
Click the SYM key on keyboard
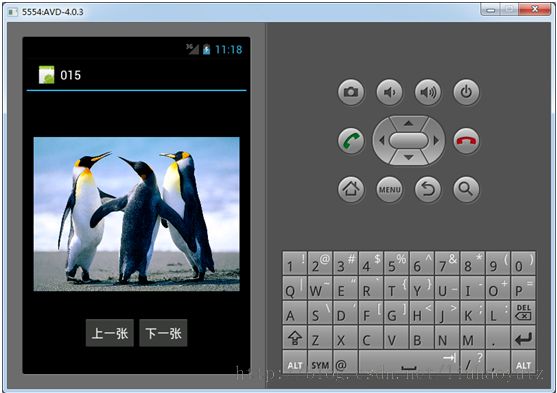tap(320, 362)
